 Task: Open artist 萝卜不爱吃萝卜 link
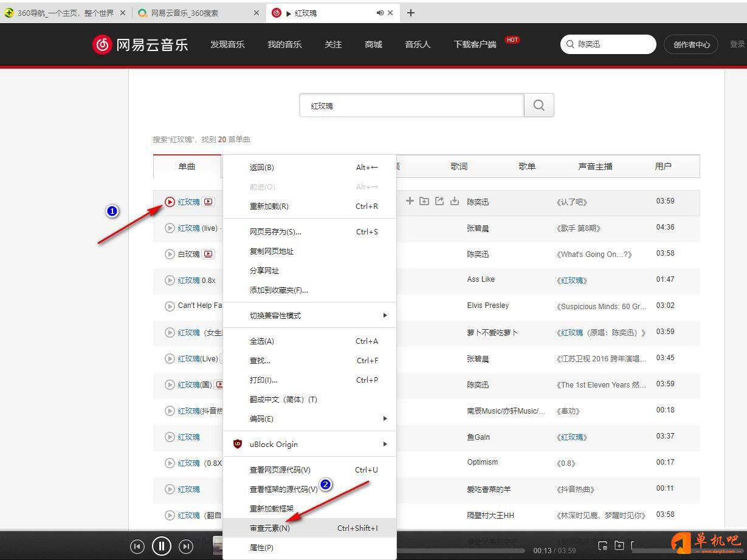click(492, 332)
